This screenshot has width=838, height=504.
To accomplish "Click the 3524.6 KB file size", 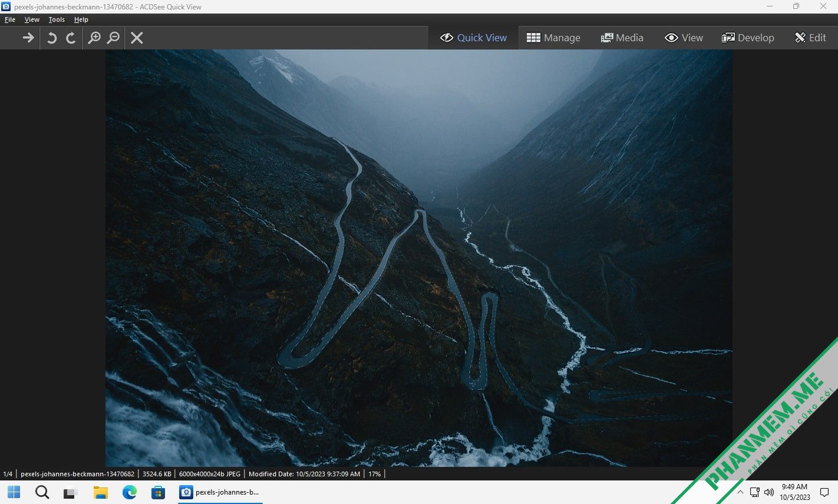I will [157, 474].
